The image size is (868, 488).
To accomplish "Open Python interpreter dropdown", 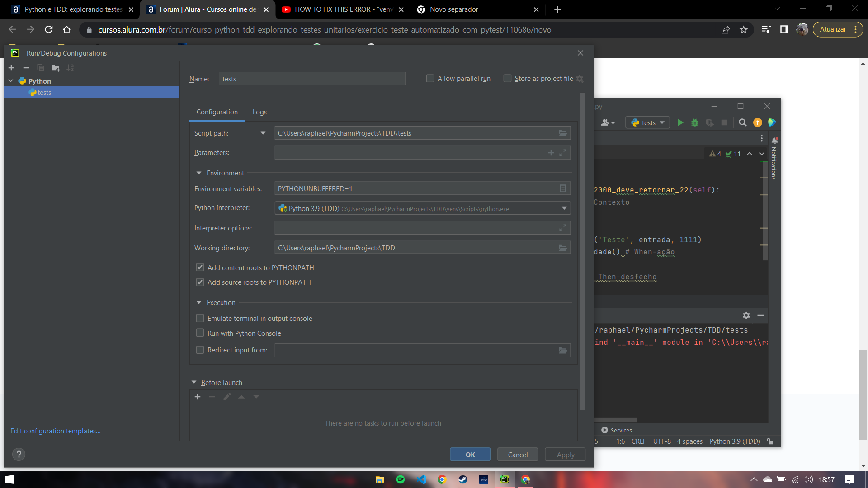I will pyautogui.click(x=564, y=208).
